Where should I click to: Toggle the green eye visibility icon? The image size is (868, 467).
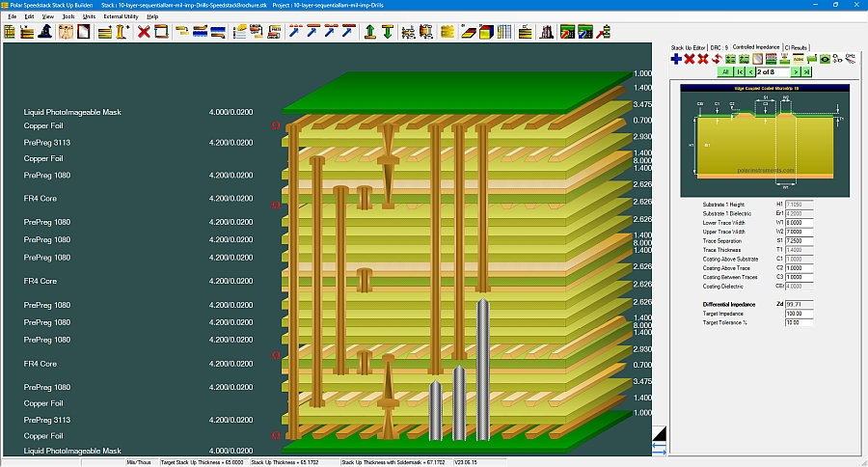tap(825, 59)
